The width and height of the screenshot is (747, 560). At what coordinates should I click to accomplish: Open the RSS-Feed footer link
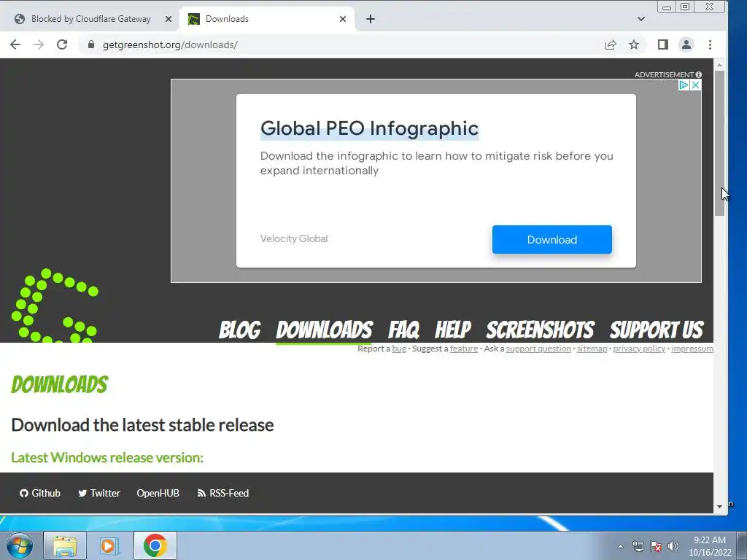tap(223, 493)
